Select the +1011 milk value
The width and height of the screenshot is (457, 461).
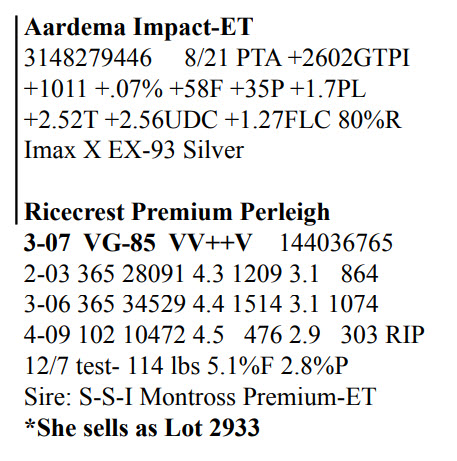(x=55, y=89)
